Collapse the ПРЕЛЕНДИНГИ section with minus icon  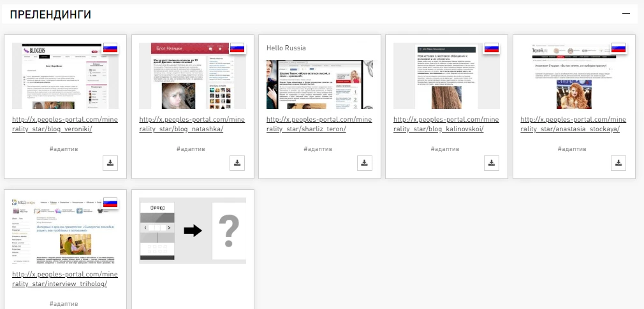tap(626, 13)
